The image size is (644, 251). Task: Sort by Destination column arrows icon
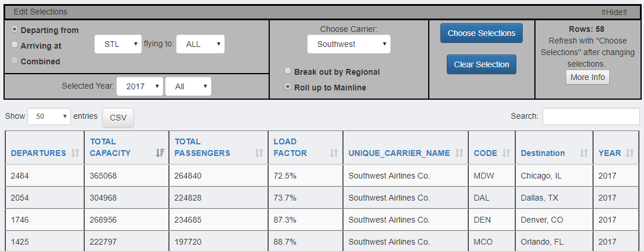click(584, 153)
